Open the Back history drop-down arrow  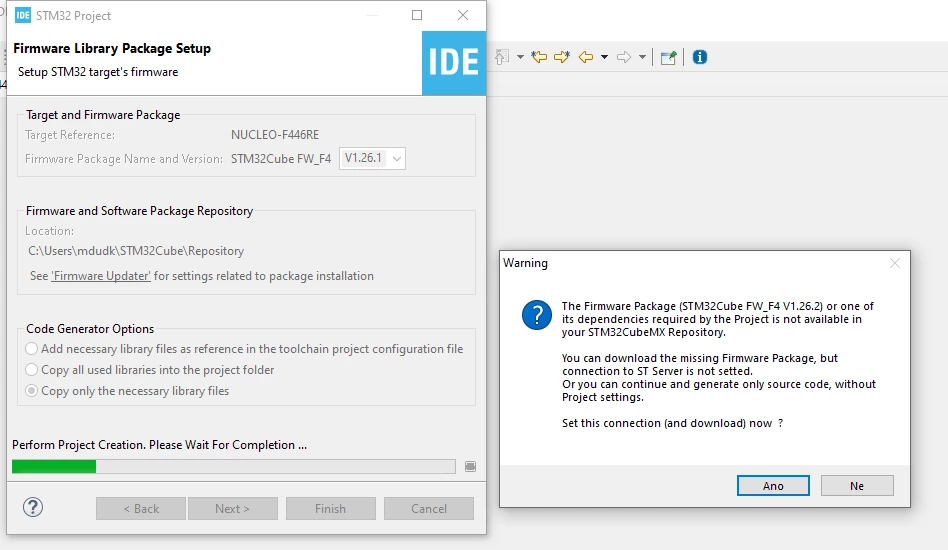[604, 57]
